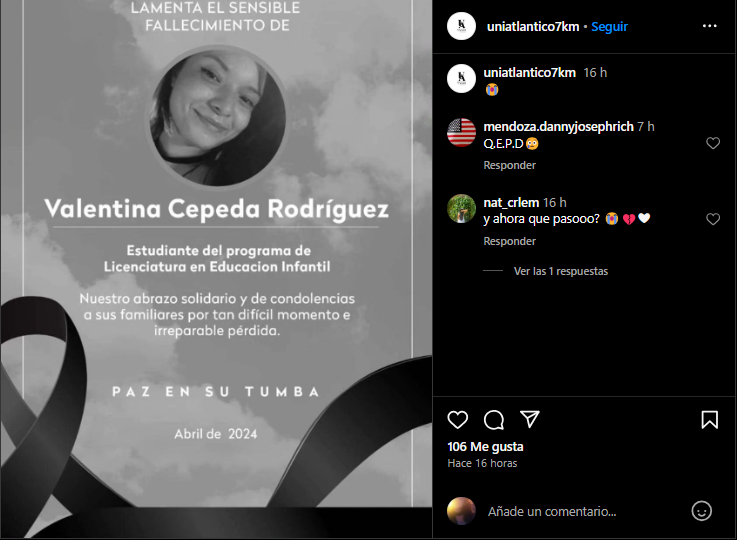Image resolution: width=737 pixels, height=540 pixels.
Task: Open the three-dot more options menu
Action: click(x=710, y=26)
